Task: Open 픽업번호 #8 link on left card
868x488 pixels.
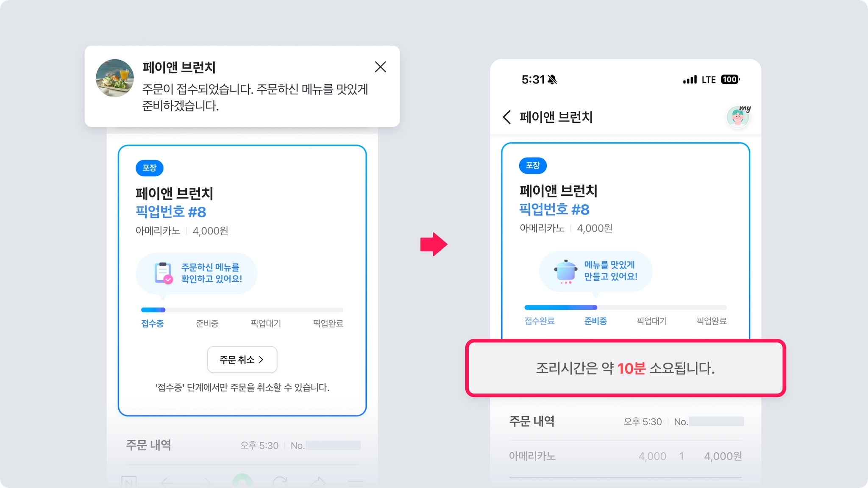Action: pyautogui.click(x=171, y=212)
